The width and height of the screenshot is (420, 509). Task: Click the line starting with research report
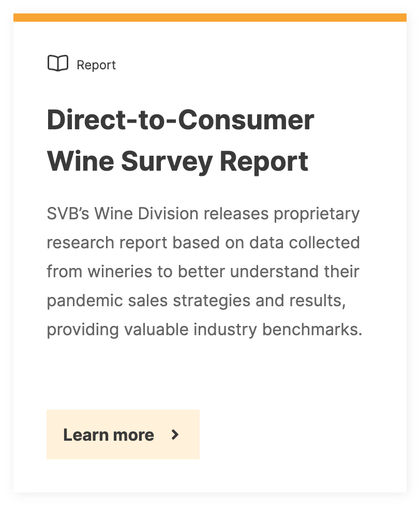(203, 243)
